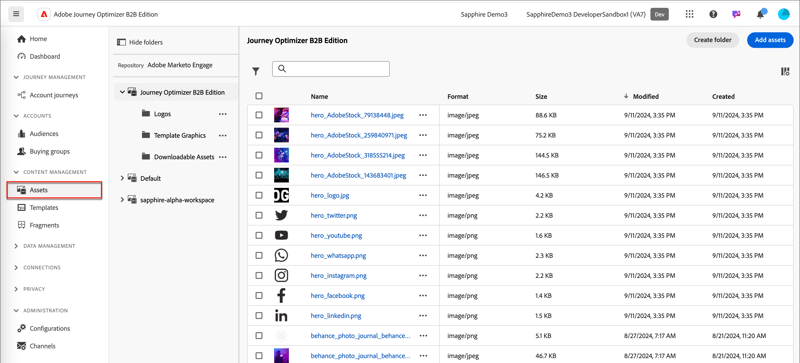Open actions menu for hero_youtube.png
Image resolution: width=800 pixels, height=363 pixels.
coord(422,235)
